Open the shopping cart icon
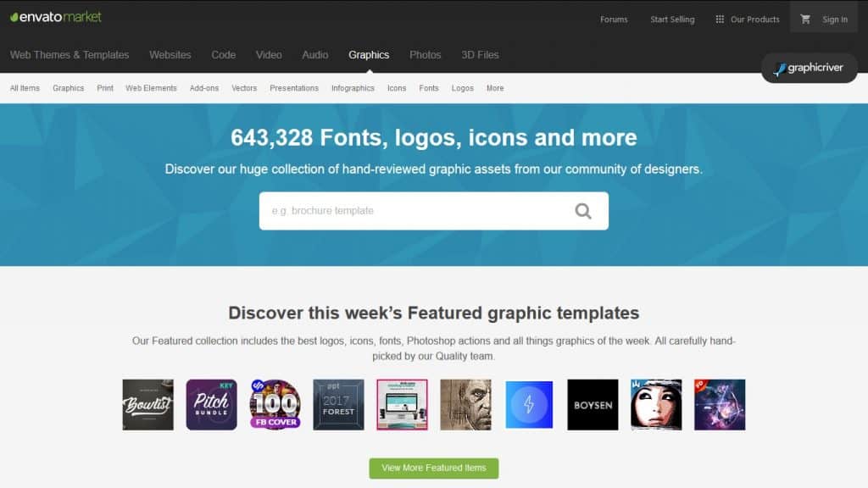868x488 pixels. (x=805, y=19)
